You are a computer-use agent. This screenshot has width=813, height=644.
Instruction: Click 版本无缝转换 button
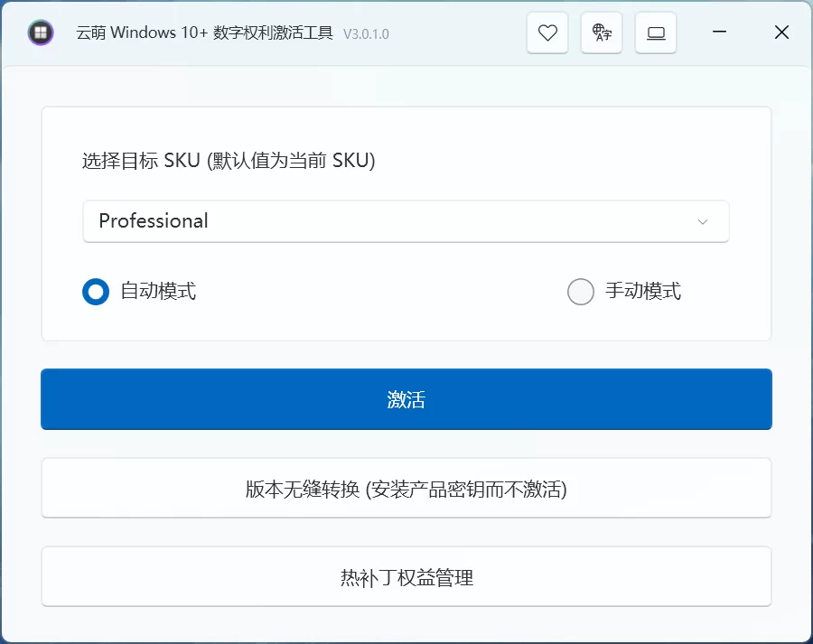click(x=406, y=488)
